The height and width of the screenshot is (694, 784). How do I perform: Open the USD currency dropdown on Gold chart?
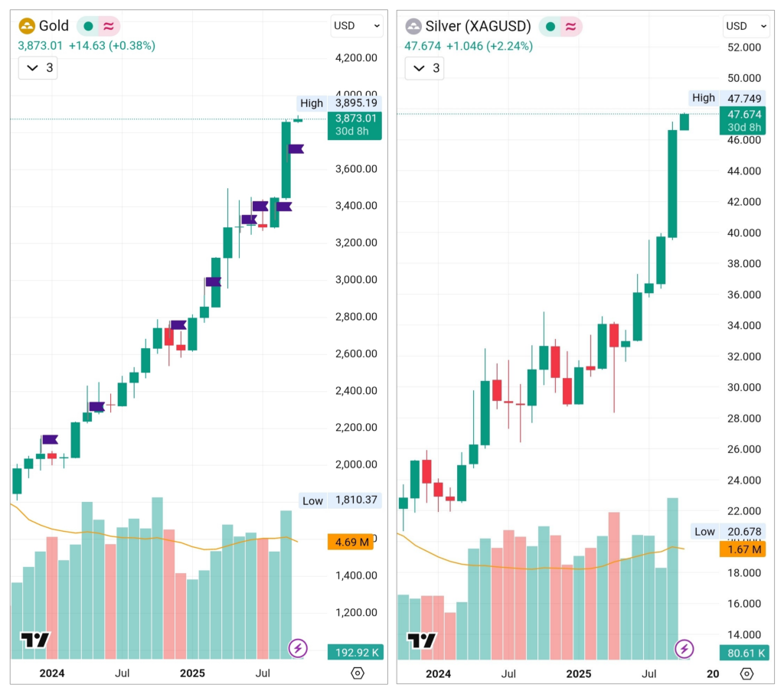[357, 26]
